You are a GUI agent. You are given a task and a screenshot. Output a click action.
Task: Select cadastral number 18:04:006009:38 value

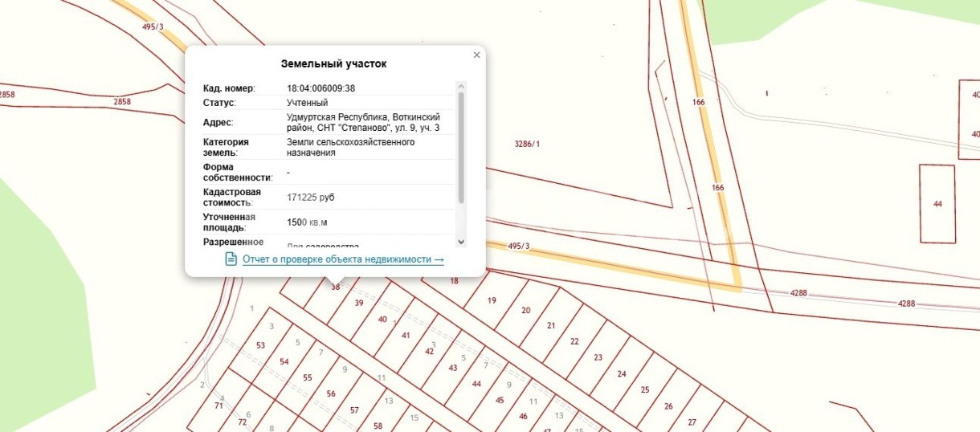[321, 88]
